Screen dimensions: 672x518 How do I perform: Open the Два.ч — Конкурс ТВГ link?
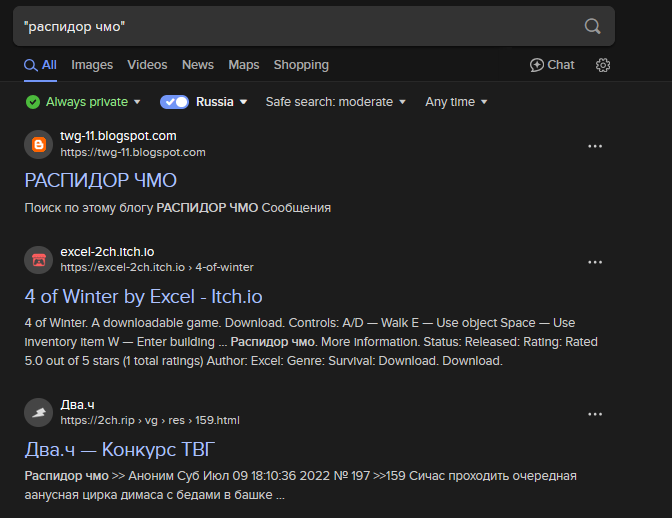[120, 449]
